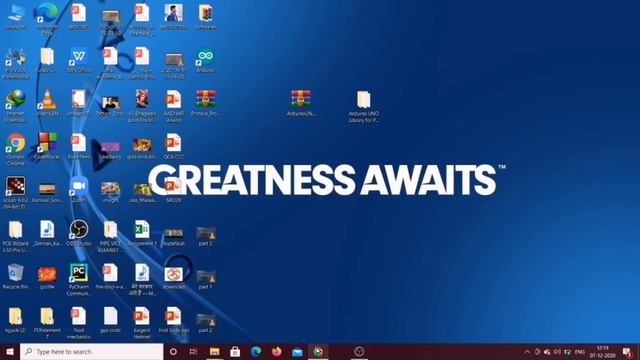Open PCB Wizard folder icon
640x360 pixels.
click(16, 236)
